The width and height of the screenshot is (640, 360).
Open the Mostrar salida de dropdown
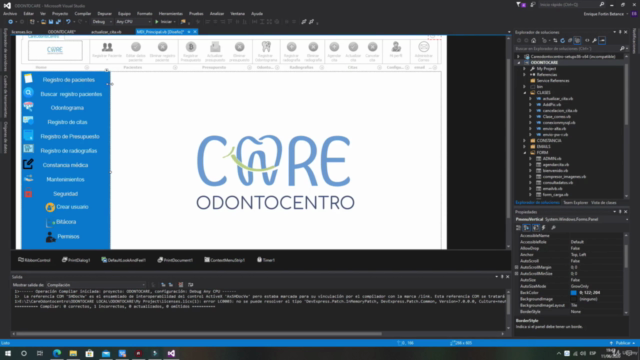pos(96,285)
